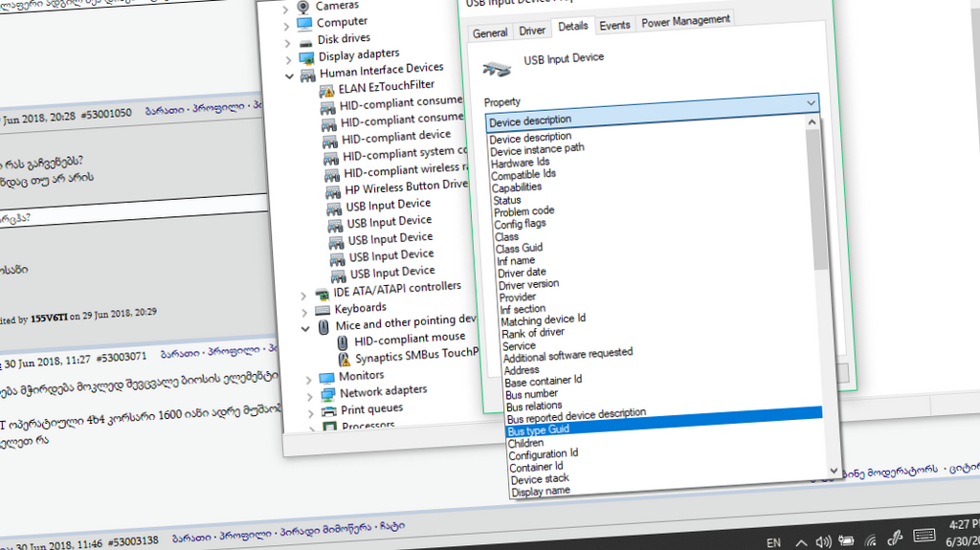Select the Details tab
The width and height of the screenshot is (980, 550).
point(573,26)
